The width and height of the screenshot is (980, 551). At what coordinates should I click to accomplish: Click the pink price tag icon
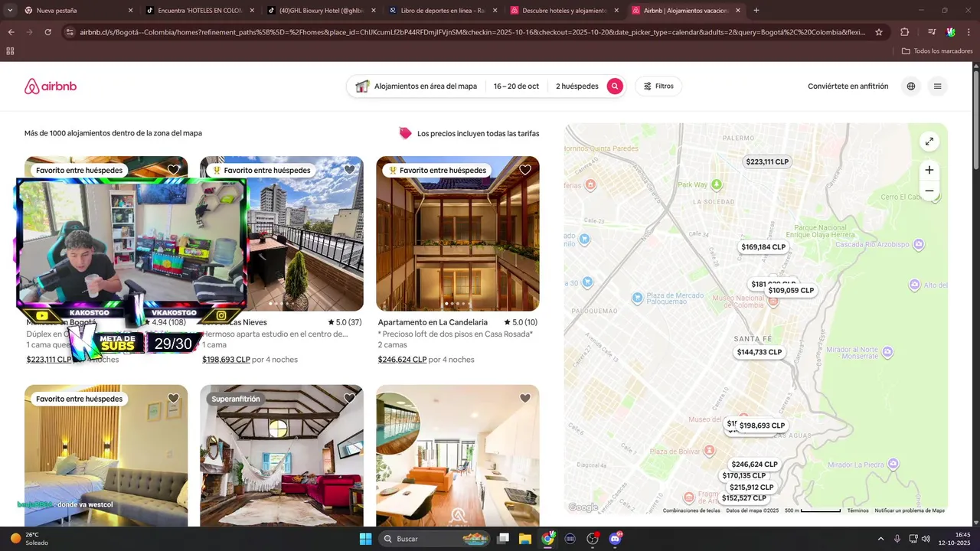[x=405, y=133]
